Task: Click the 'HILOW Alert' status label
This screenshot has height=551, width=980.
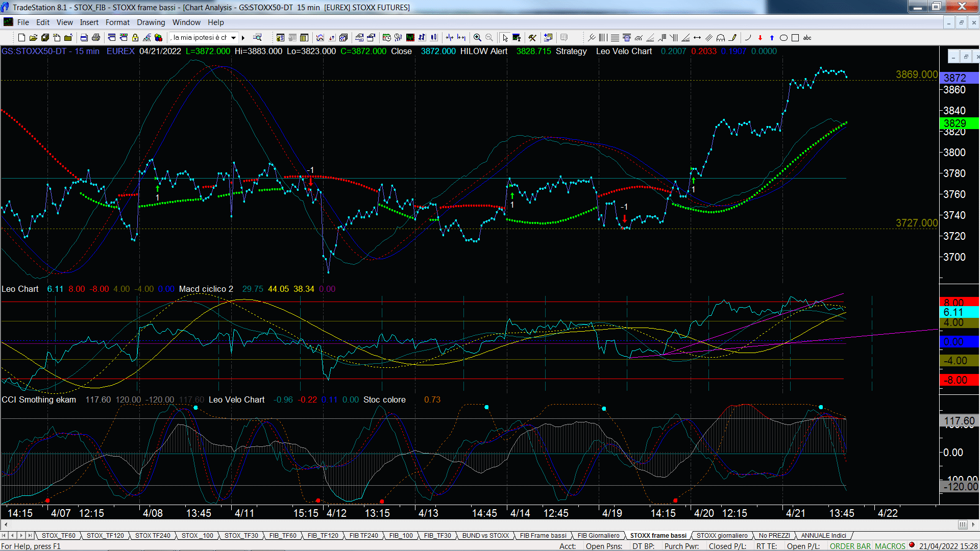Action: point(483,51)
